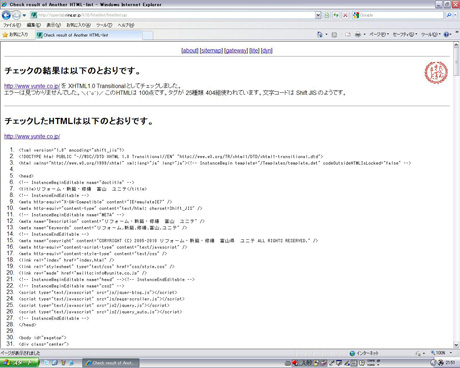460x368 pixels.
Task: Open the ファイル(F) menu
Action: pos(12,25)
